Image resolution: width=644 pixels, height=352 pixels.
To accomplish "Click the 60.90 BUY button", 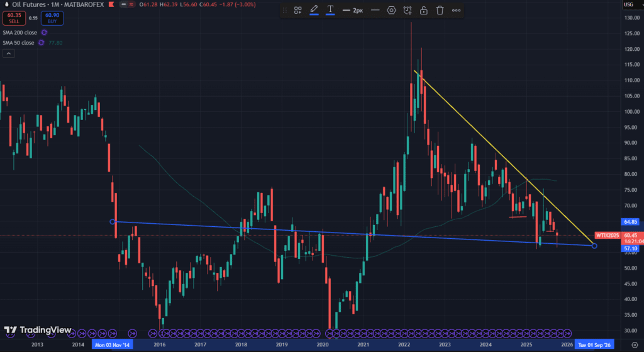I will pyautogui.click(x=53, y=19).
